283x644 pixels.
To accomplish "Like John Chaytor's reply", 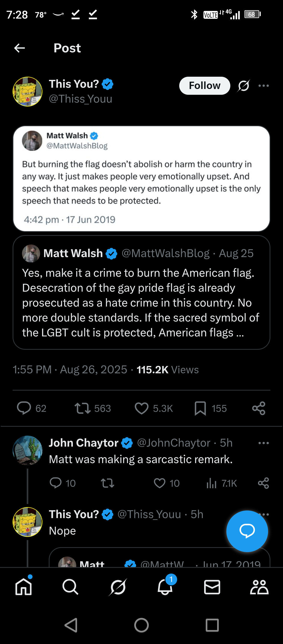I will click(160, 483).
